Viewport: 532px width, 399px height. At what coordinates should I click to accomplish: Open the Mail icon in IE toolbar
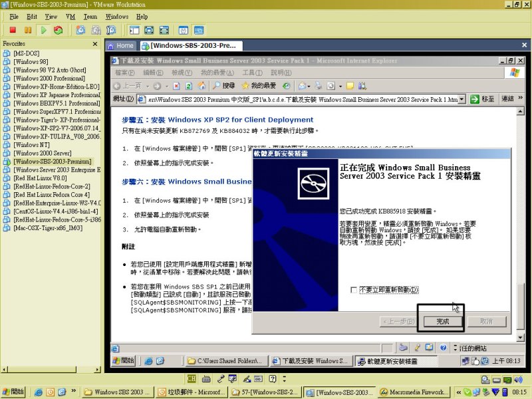point(303,86)
